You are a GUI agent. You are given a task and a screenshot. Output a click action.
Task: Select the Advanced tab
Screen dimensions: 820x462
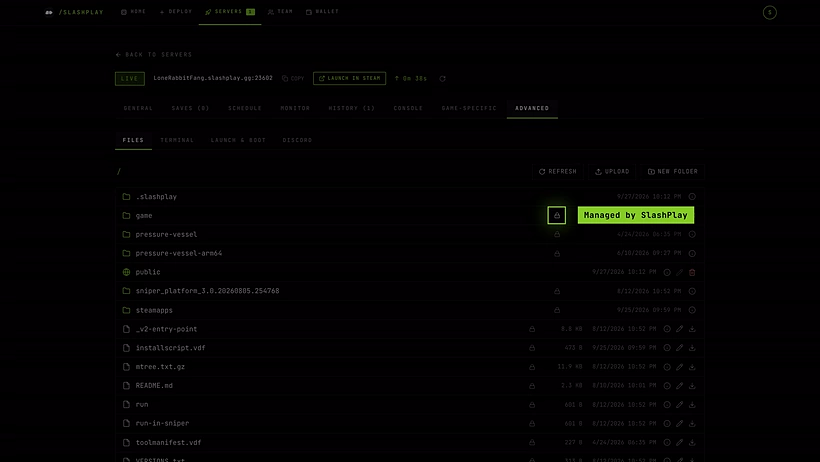532,108
